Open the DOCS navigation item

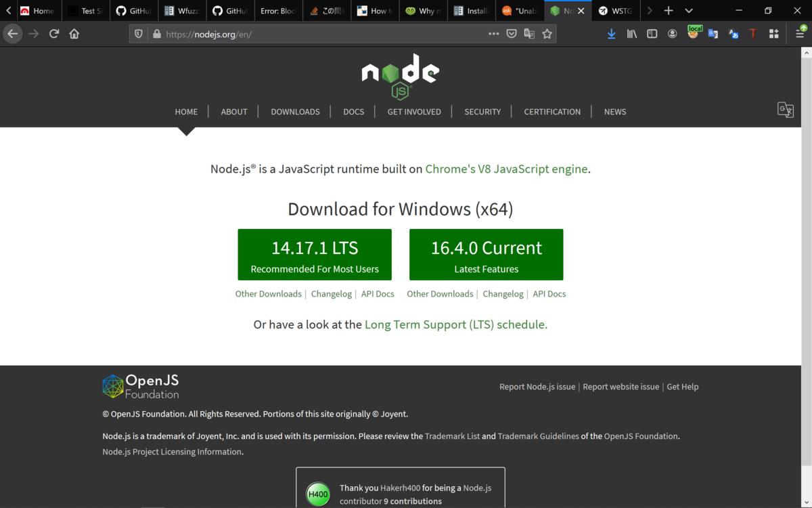tap(353, 112)
